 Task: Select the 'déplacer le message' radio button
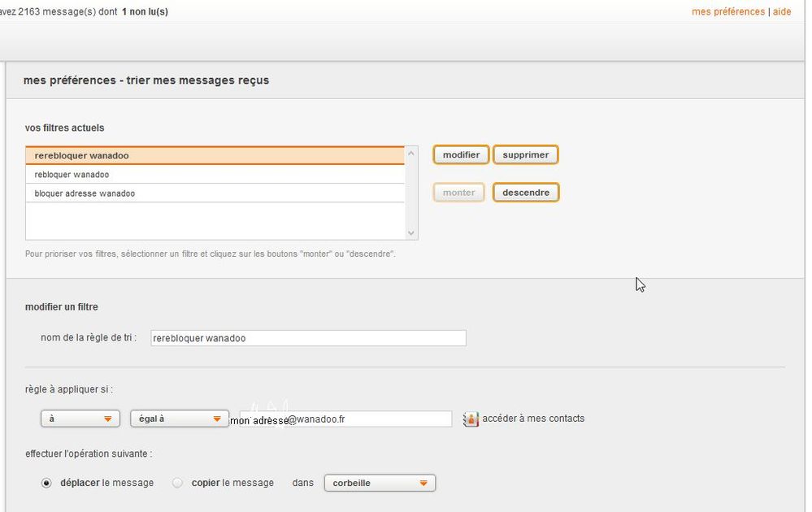(x=46, y=483)
